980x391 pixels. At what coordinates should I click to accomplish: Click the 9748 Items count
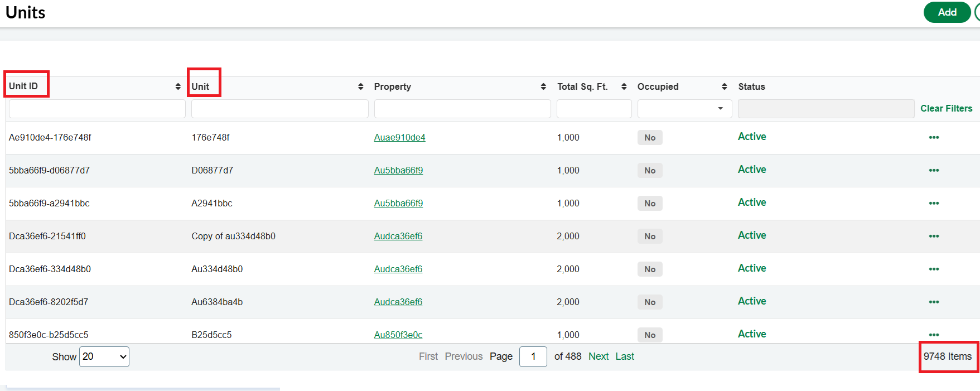tap(948, 356)
